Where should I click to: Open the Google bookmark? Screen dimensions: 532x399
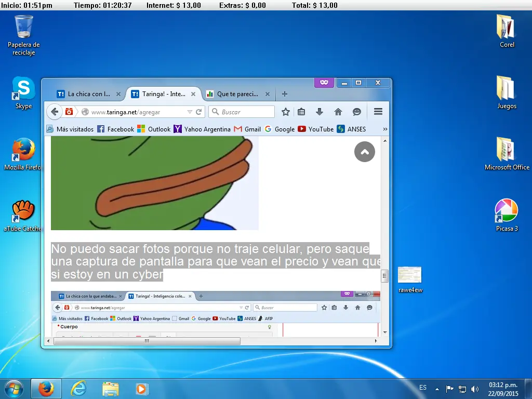(280, 129)
